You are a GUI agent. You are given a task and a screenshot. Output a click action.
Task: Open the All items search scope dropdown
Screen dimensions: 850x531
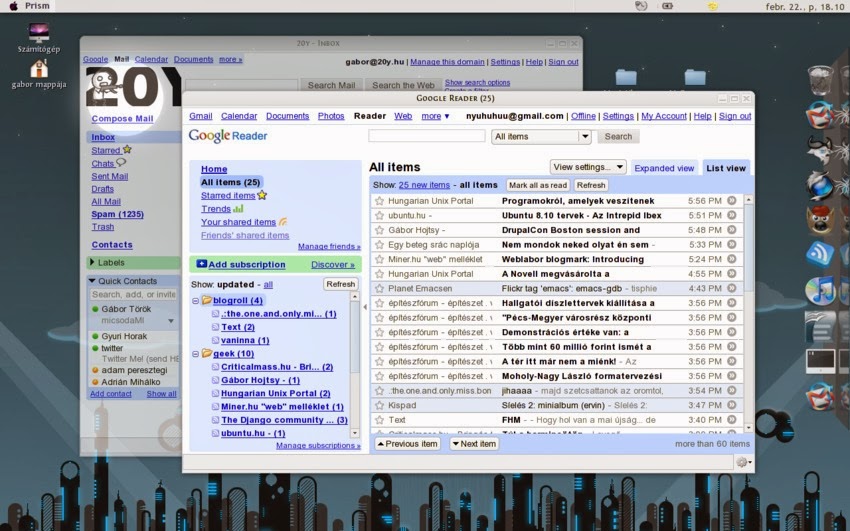tap(541, 137)
